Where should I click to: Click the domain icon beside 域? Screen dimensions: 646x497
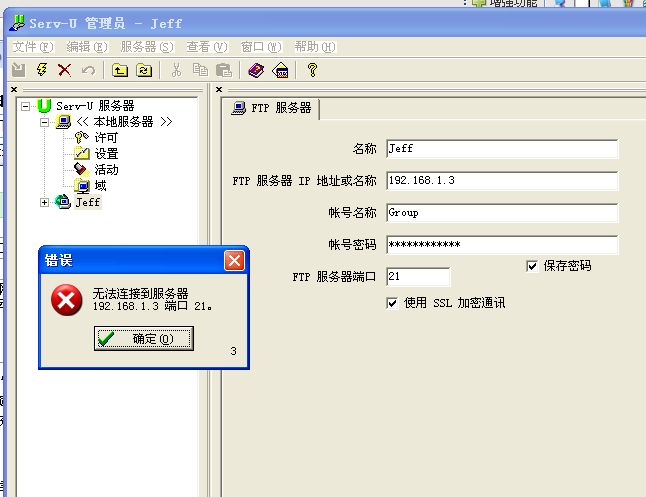pos(82,186)
